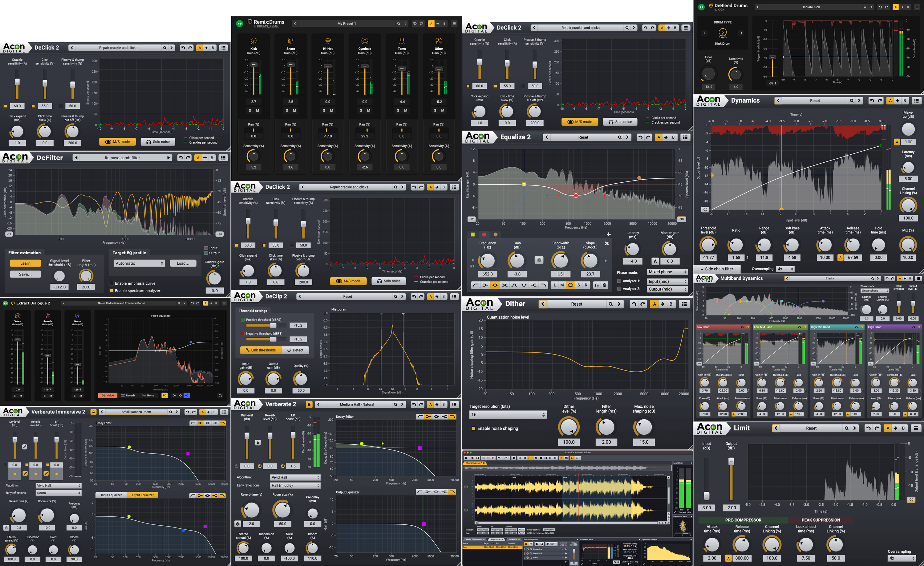Click the redo arrow in Dither
Viewport: 924px width, 566px height.
(643, 304)
